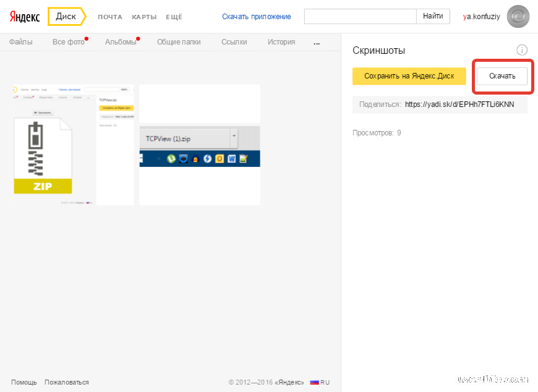Show folder info via the info icon

pyautogui.click(x=522, y=50)
